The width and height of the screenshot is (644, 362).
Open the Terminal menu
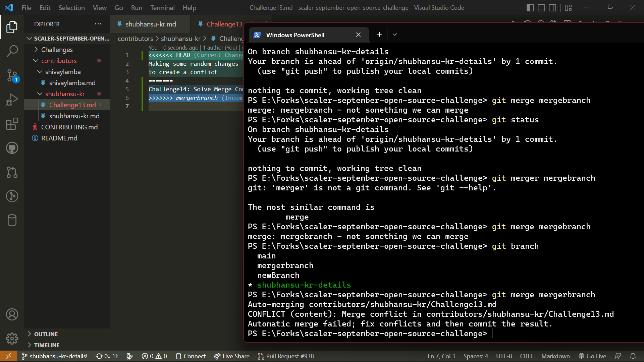(x=162, y=7)
